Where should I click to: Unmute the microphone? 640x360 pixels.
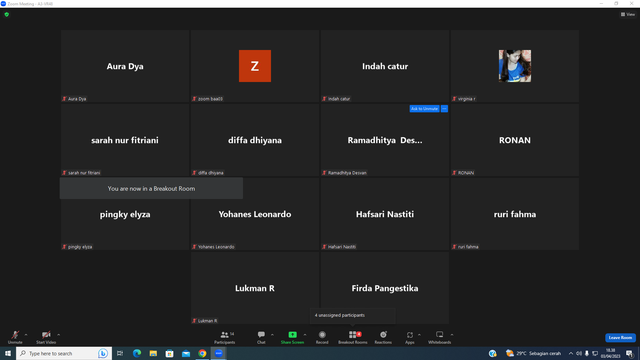pos(15,337)
